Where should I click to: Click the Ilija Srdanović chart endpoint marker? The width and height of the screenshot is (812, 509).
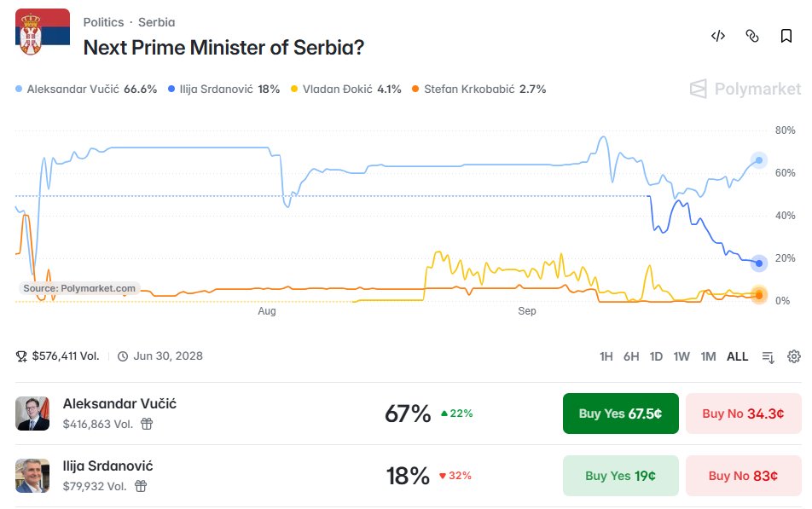click(x=758, y=263)
